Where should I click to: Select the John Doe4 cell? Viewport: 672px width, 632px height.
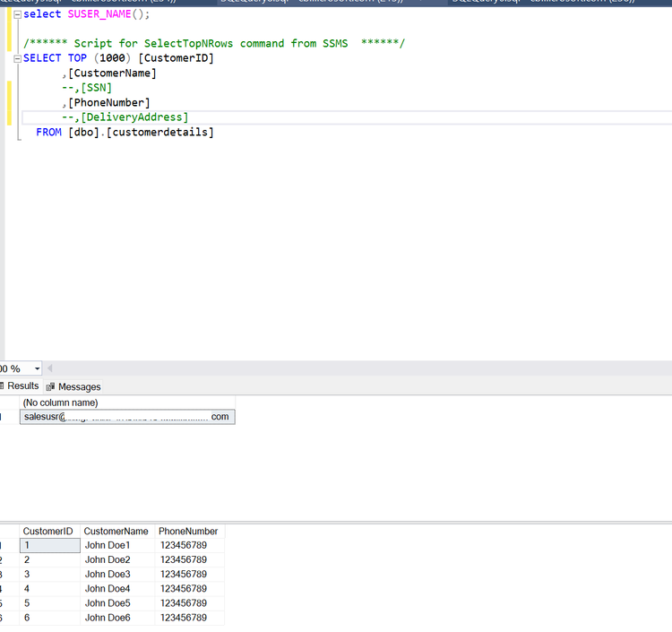tap(117, 589)
